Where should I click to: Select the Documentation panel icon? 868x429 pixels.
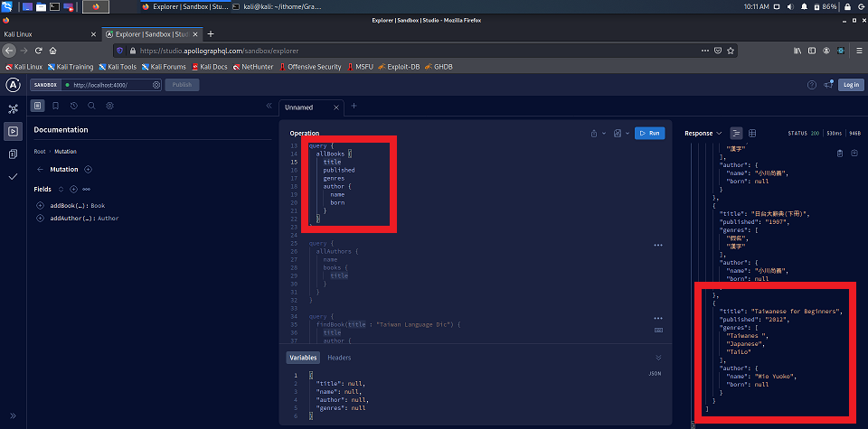pos(37,106)
